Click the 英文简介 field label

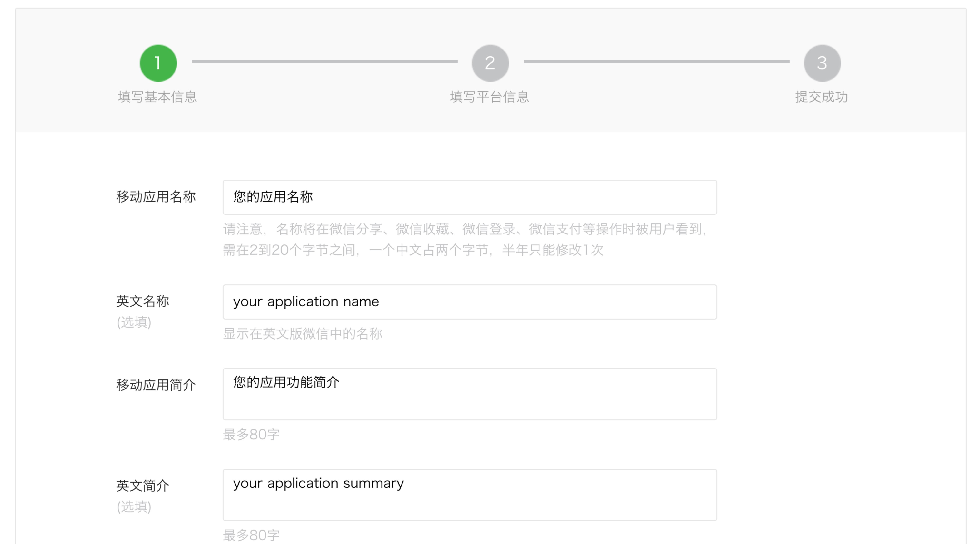[143, 486]
